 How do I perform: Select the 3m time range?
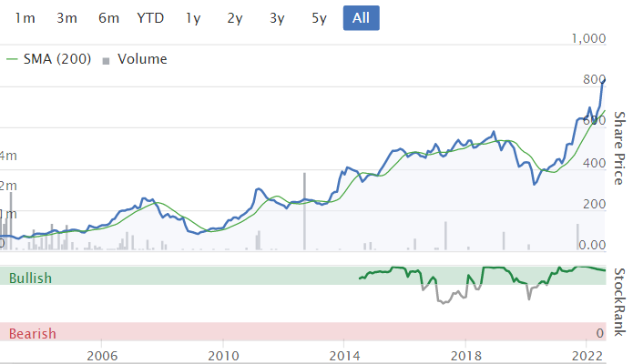(66, 18)
